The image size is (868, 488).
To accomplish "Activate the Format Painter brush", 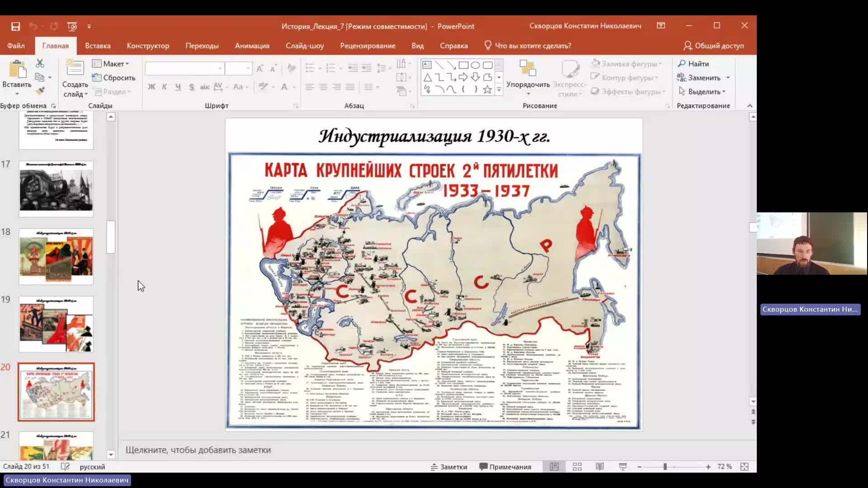I will (40, 91).
